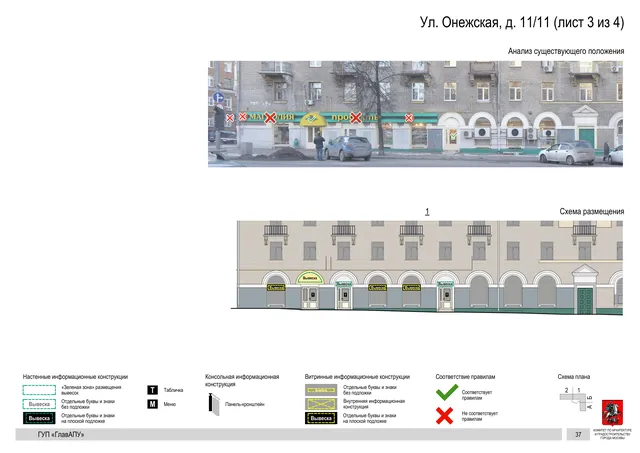Image resolution: width=640 pixels, height=453 pixels.
Task: Click the green check by the photo doorway
Action: tap(453, 133)
